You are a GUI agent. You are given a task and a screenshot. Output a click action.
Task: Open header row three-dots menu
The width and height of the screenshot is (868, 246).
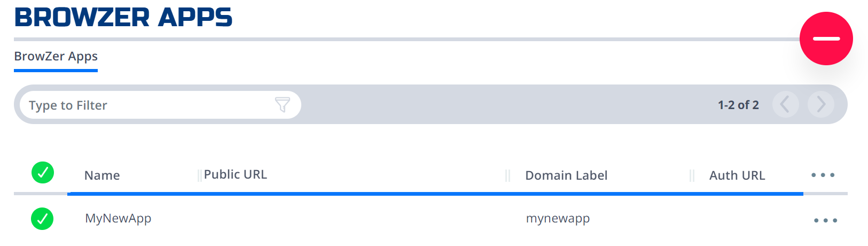(823, 175)
